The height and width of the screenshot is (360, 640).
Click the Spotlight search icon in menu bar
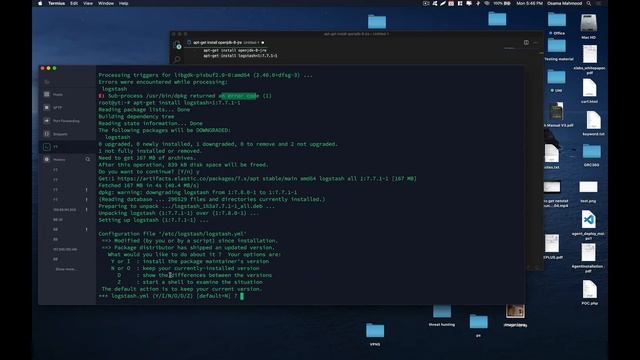pos(589,3)
